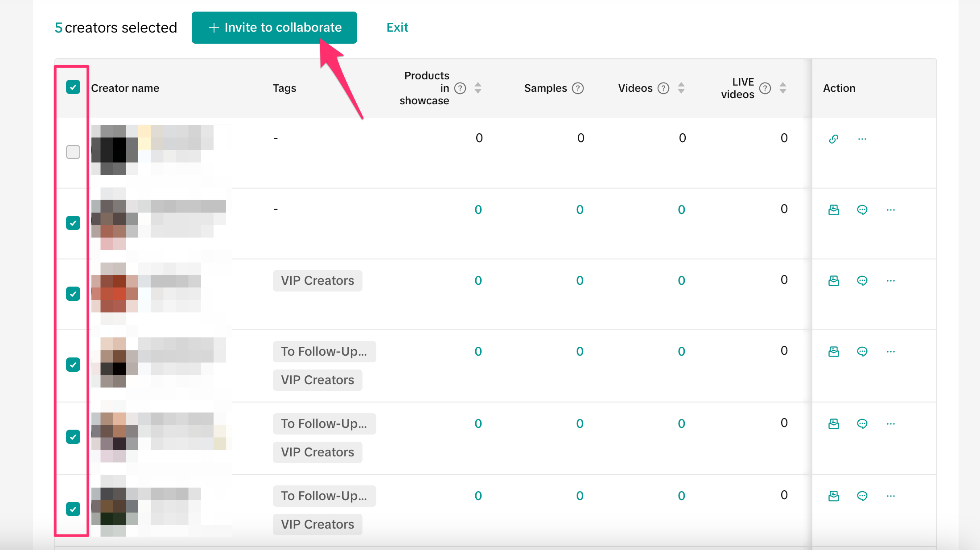Click chat icon in the last row
This screenshot has height=550, width=980.
pos(862,496)
